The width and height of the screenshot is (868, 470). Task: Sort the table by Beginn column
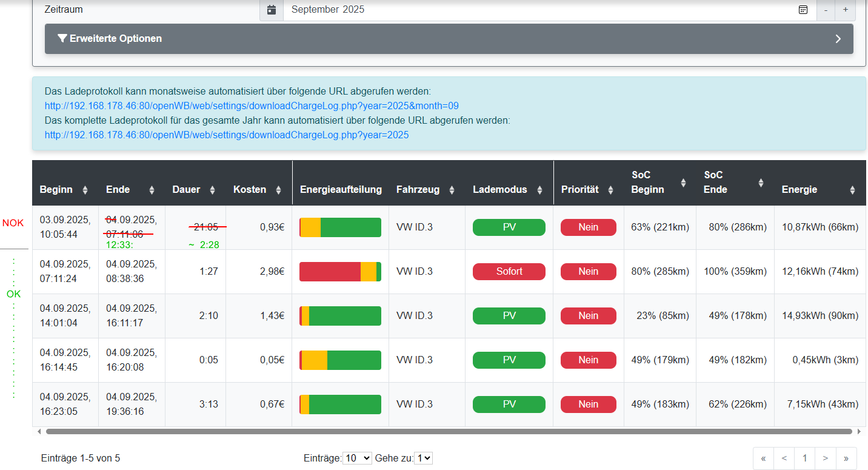[x=85, y=190]
